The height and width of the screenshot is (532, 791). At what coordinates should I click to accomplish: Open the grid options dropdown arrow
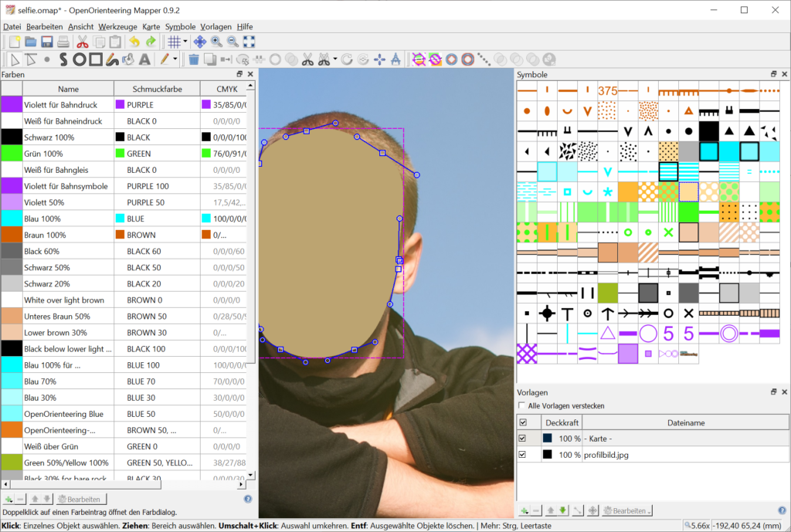click(x=185, y=42)
